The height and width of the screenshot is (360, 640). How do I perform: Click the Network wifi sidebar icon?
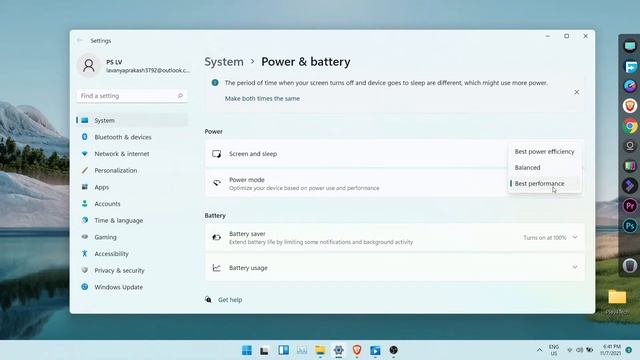84,153
